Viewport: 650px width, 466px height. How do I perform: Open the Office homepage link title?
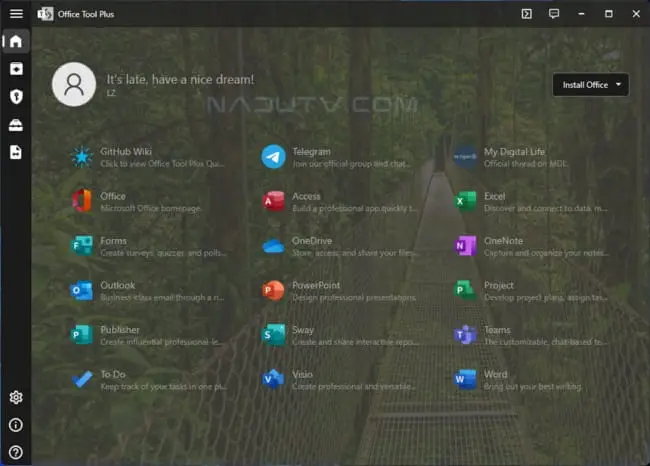[x=113, y=196]
